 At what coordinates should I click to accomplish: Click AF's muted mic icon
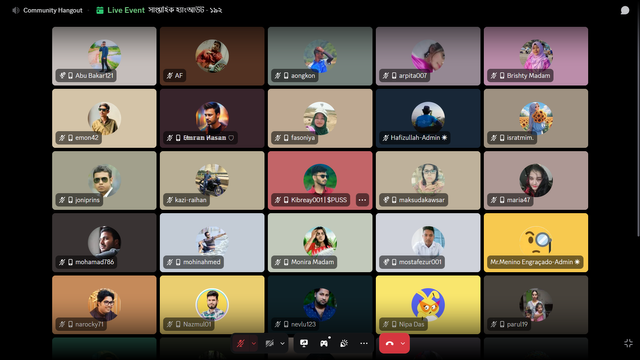click(x=170, y=76)
